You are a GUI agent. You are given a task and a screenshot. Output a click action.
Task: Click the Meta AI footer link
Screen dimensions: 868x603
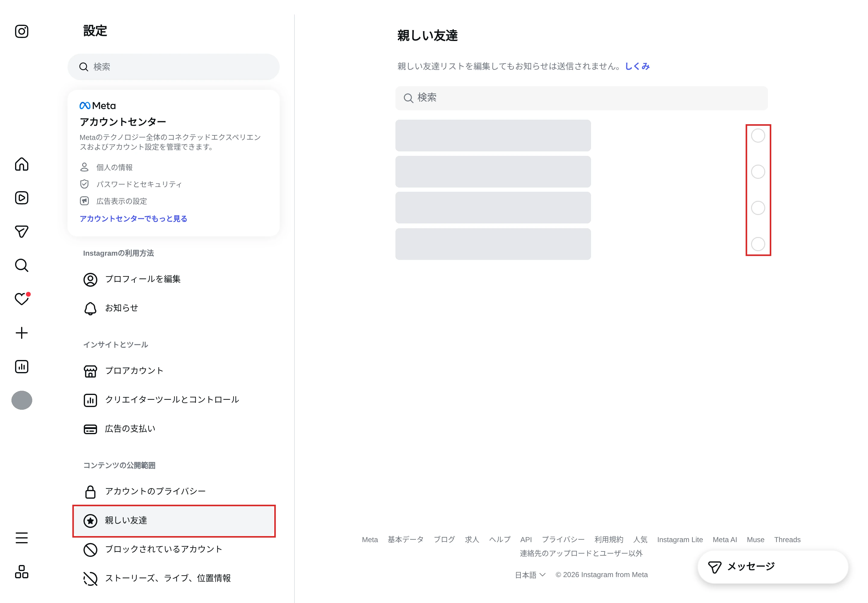coord(725,539)
